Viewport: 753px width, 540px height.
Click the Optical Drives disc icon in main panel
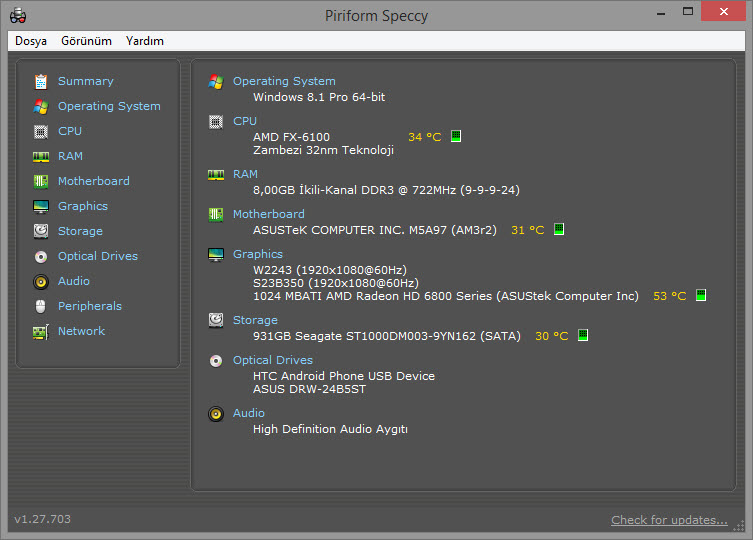pos(216,360)
